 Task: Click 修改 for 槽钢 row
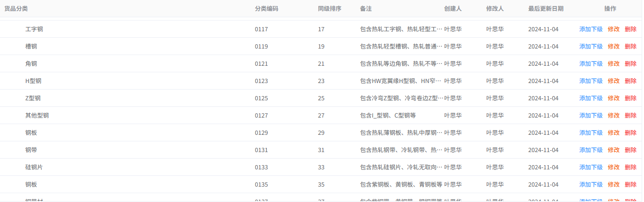coord(614,46)
